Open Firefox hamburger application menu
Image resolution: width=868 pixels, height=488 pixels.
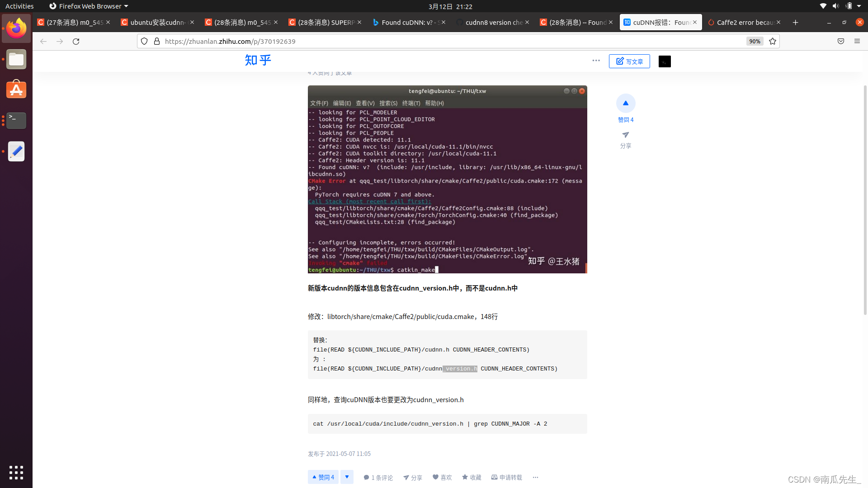[x=857, y=41]
